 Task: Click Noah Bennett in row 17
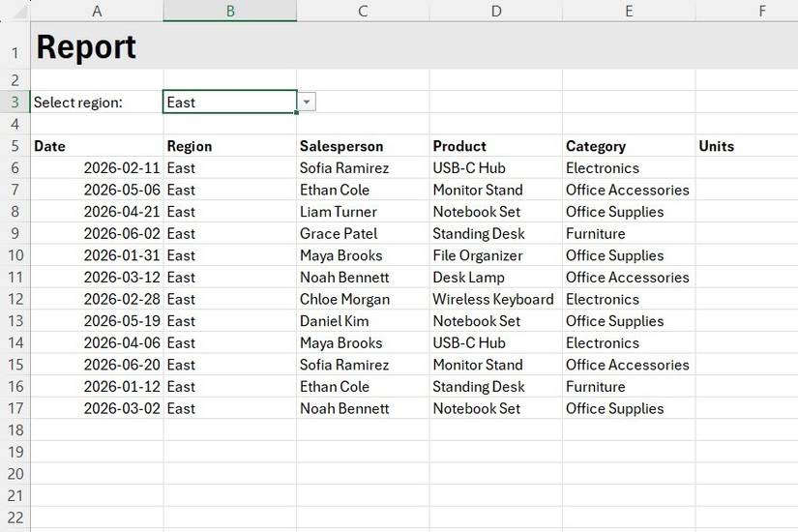[363, 408]
